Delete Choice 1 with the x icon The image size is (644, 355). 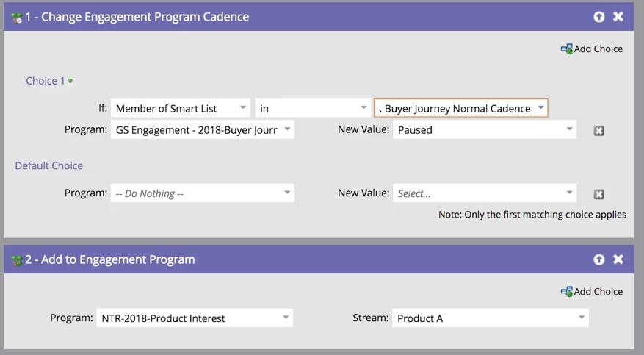[x=598, y=131]
